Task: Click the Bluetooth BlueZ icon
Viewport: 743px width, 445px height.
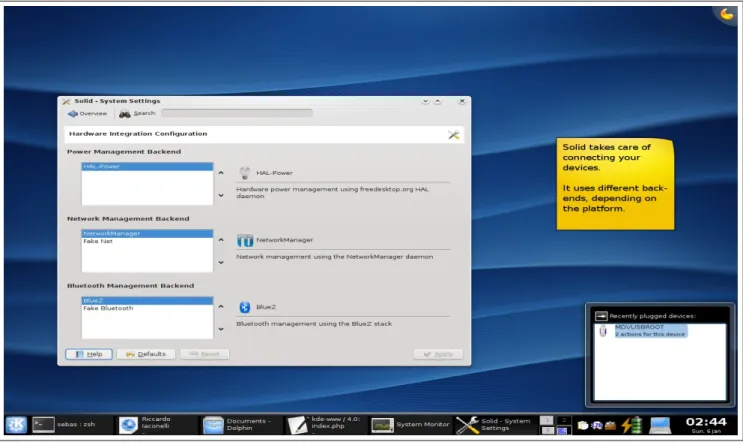Action: 245,307
